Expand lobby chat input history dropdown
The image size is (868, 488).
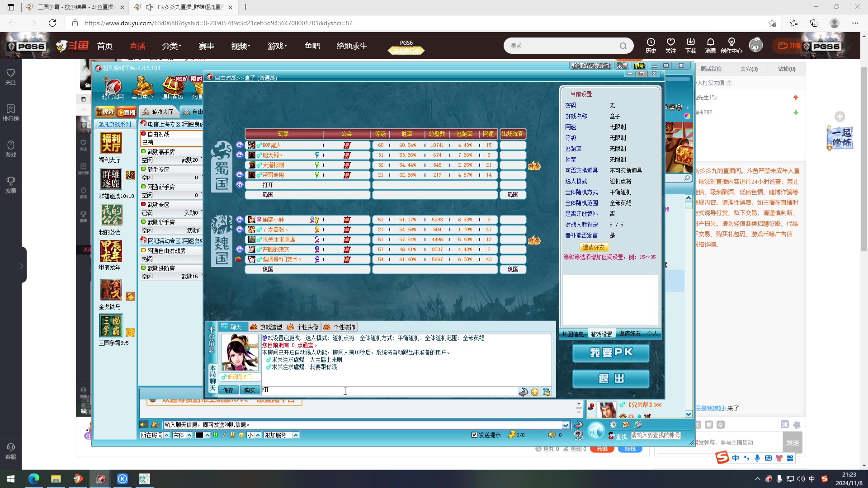pos(566,425)
